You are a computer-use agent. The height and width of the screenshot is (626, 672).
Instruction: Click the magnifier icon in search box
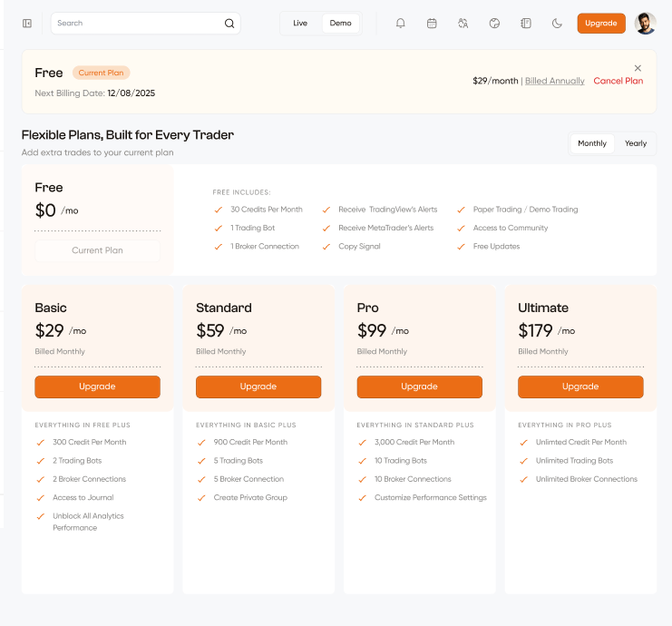(229, 24)
